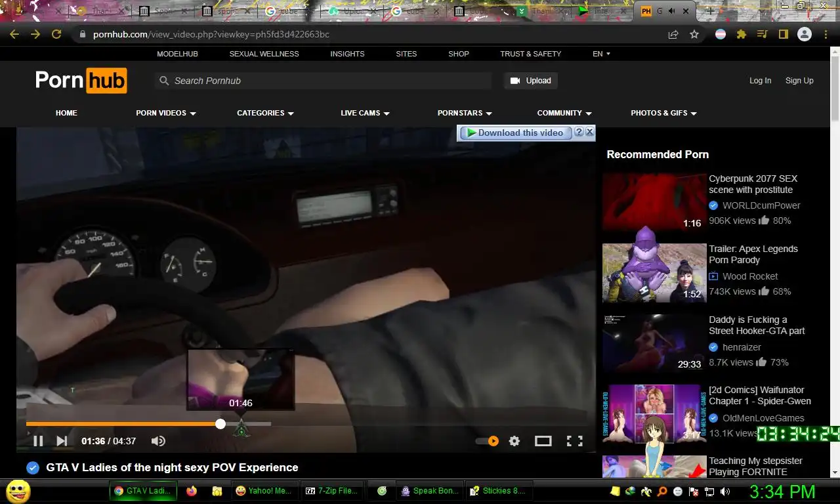Screen dimensions: 840x504
Task: Open the Chrome three-dot menu
Action: pyautogui.click(x=826, y=34)
